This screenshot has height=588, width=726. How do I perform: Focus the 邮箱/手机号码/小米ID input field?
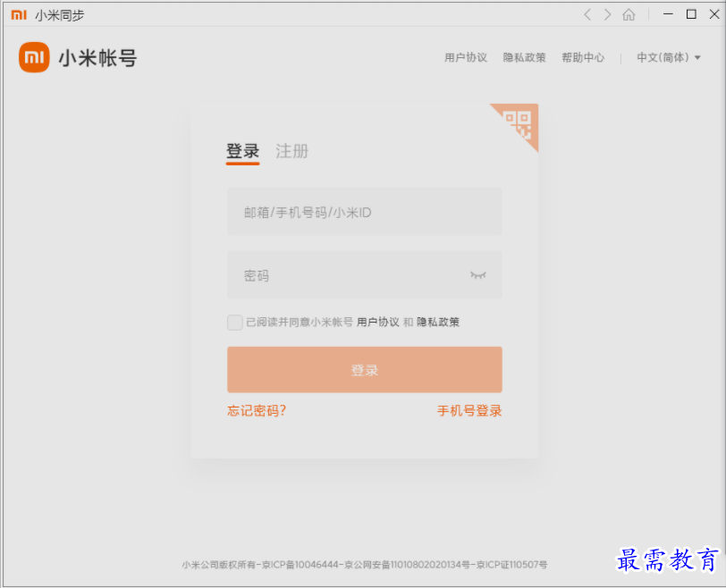click(x=365, y=212)
